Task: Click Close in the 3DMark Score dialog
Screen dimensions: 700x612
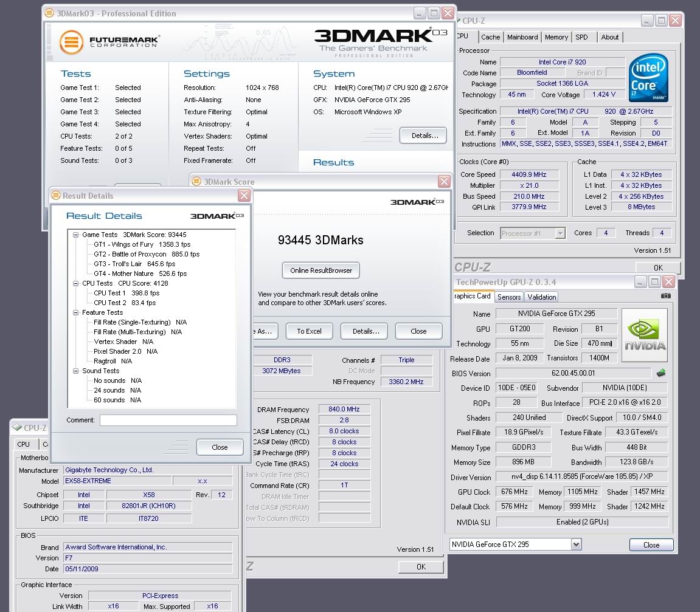Action: (x=419, y=331)
